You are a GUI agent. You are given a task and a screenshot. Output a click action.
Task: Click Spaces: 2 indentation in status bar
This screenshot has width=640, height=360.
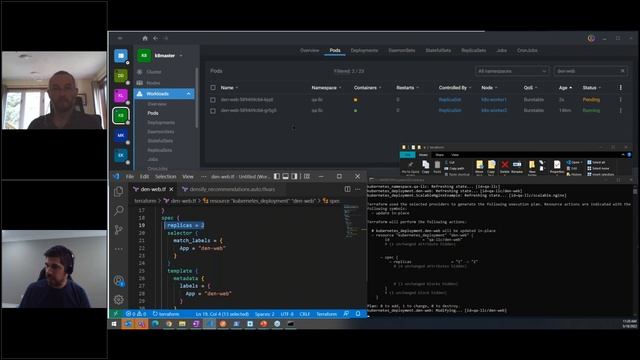[264, 314]
